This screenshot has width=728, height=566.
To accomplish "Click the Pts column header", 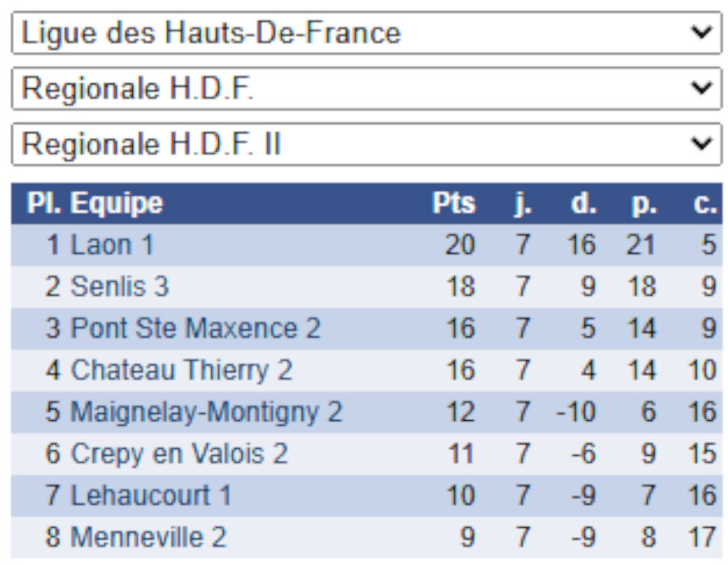I will 454,204.
